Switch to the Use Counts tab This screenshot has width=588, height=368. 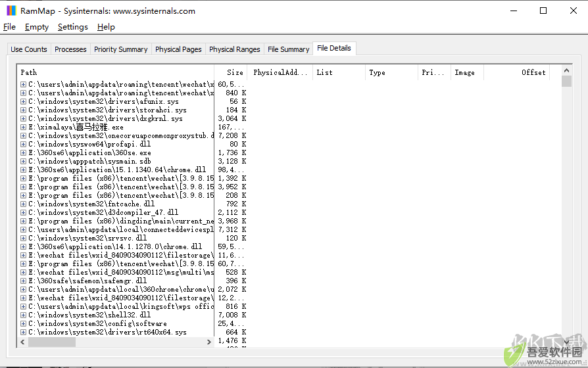pos(29,49)
